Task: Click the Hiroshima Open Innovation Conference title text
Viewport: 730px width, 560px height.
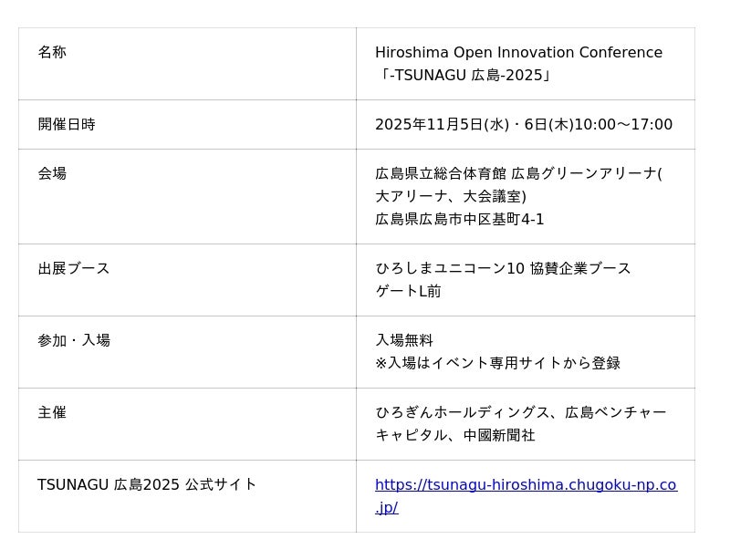Action: click(x=518, y=53)
